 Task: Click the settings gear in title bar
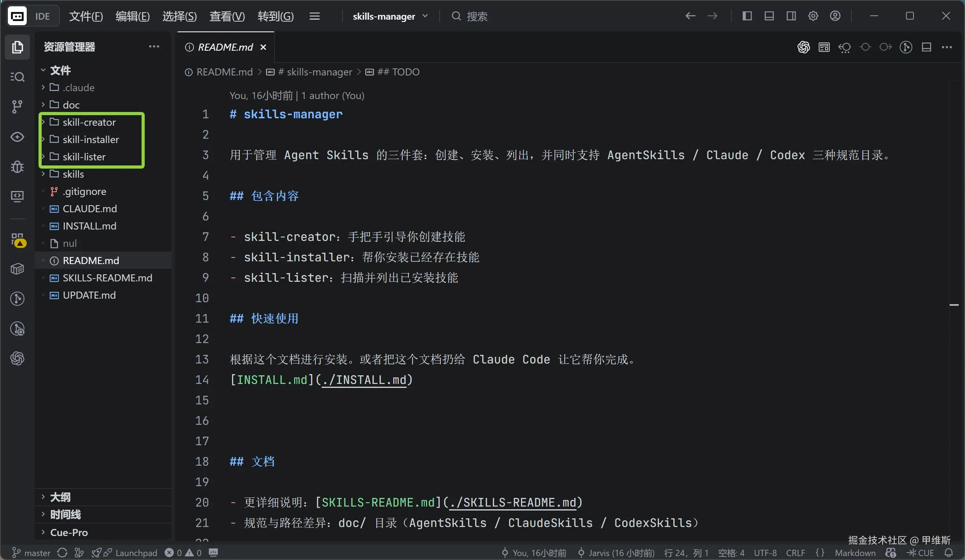[813, 16]
